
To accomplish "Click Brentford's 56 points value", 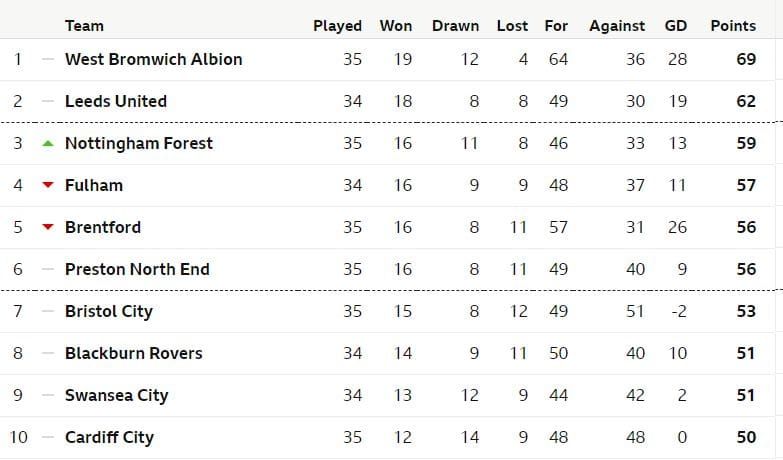I will pos(746,227).
